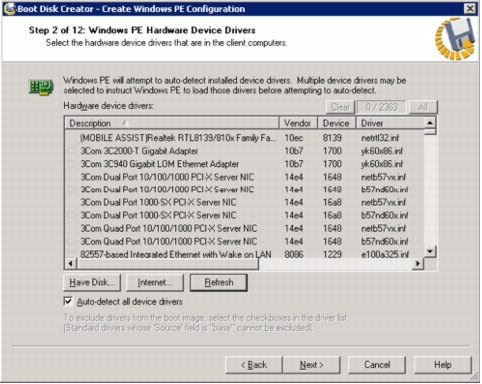Click device cell 1229
The width and height of the screenshot is (482, 384).
click(332, 255)
